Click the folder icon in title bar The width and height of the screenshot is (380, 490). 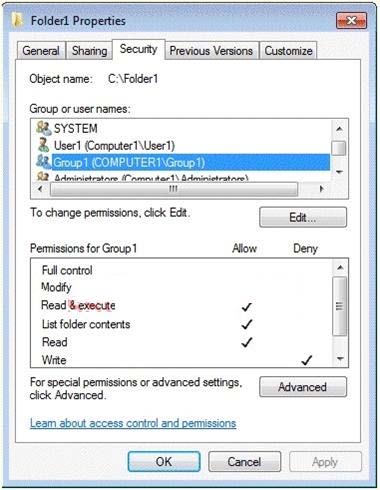pyautogui.click(x=17, y=20)
